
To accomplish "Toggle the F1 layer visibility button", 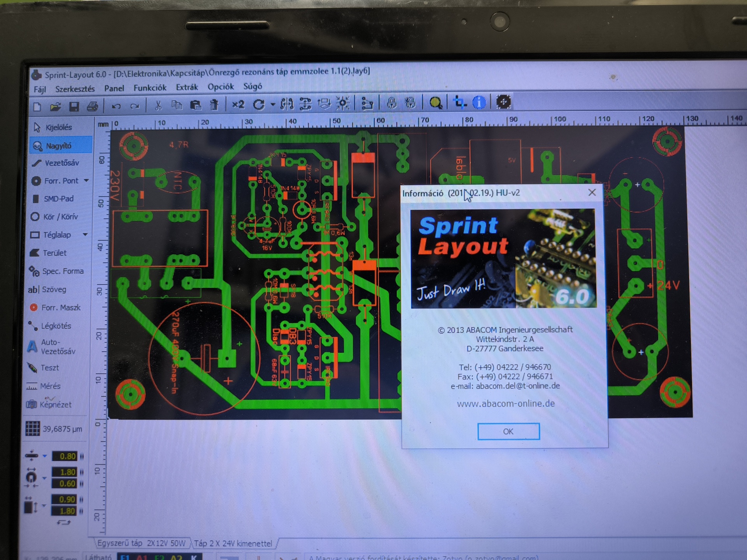I will pos(125,558).
